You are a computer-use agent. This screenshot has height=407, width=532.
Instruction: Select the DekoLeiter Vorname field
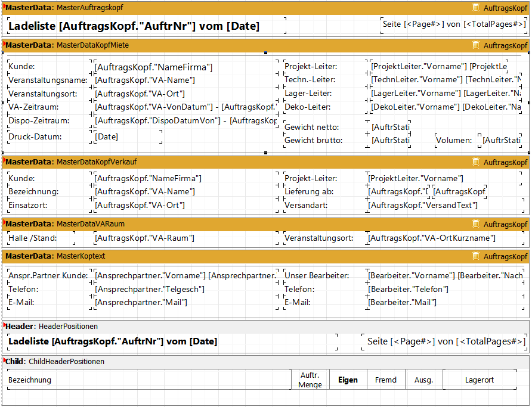[x=446, y=107]
